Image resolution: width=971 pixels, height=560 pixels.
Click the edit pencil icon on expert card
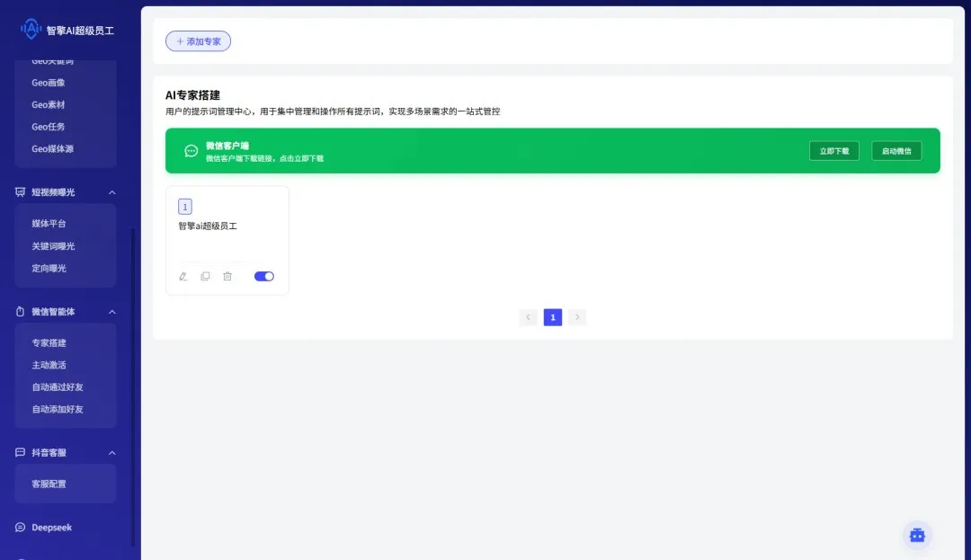point(183,277)
